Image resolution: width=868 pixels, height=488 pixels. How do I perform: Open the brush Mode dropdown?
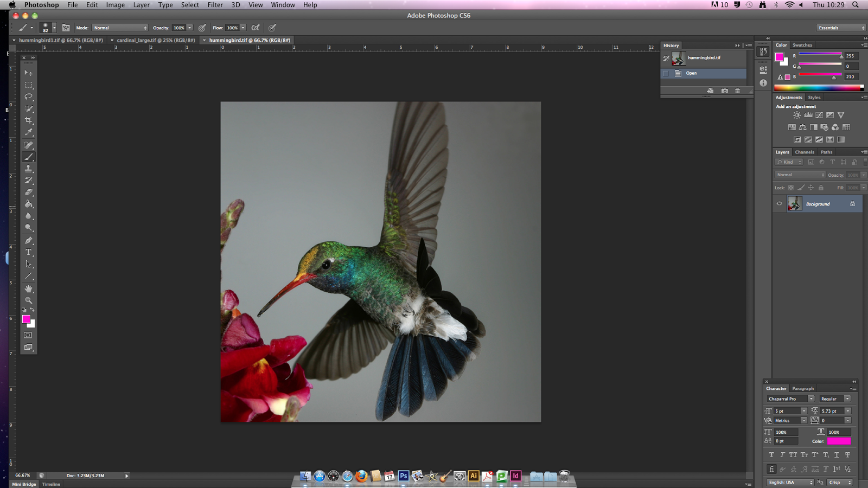[120, 28]
